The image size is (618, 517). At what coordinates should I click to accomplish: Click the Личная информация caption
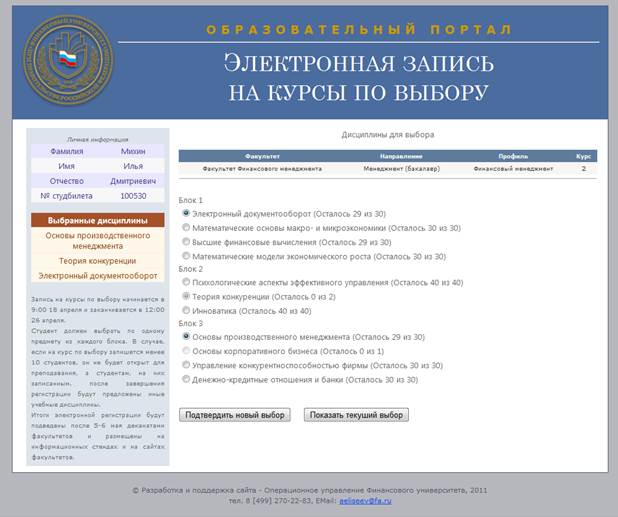tap(98, 139)
